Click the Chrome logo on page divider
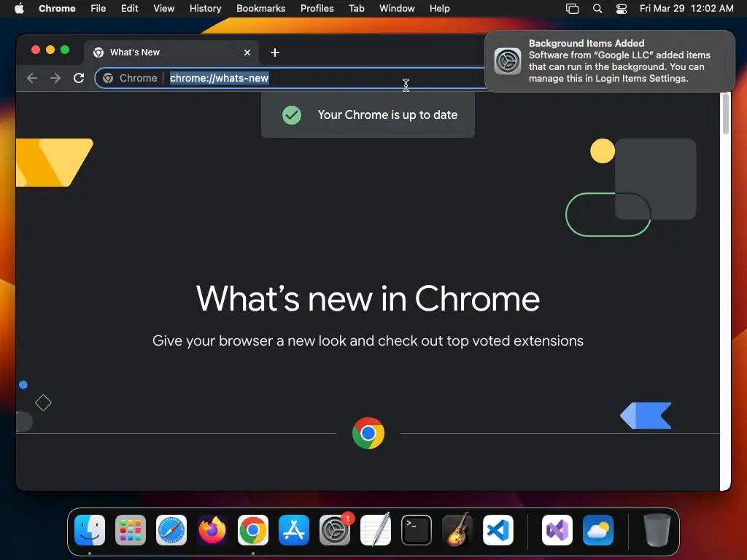The height and width of the screenshot is (560, 747). (368, 433)
